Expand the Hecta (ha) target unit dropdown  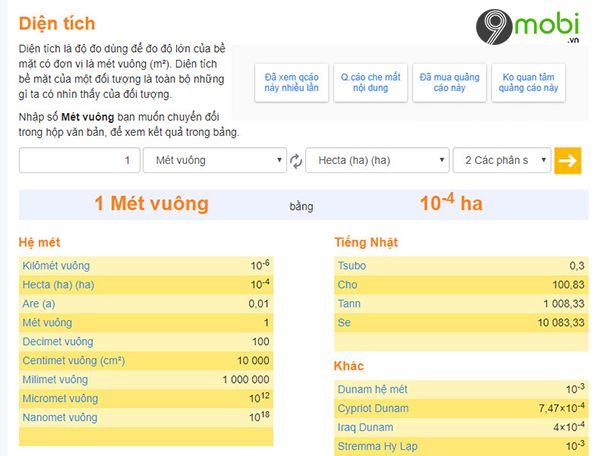pos(377,160)
